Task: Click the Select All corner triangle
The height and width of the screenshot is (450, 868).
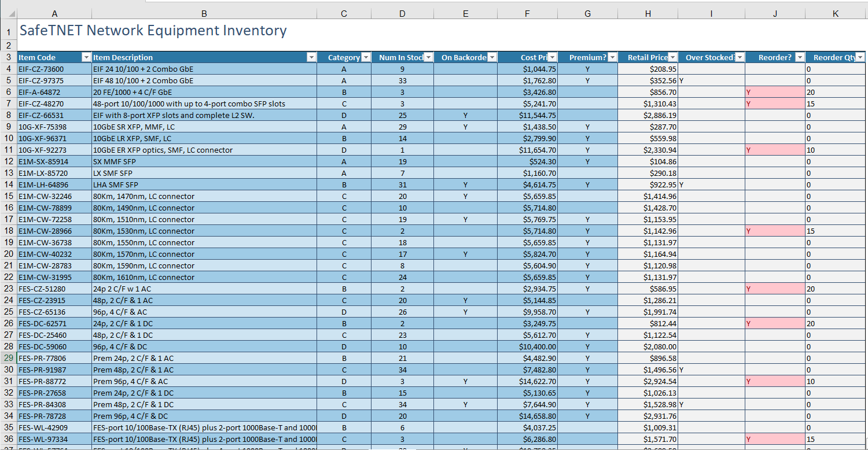Action: 10,12
